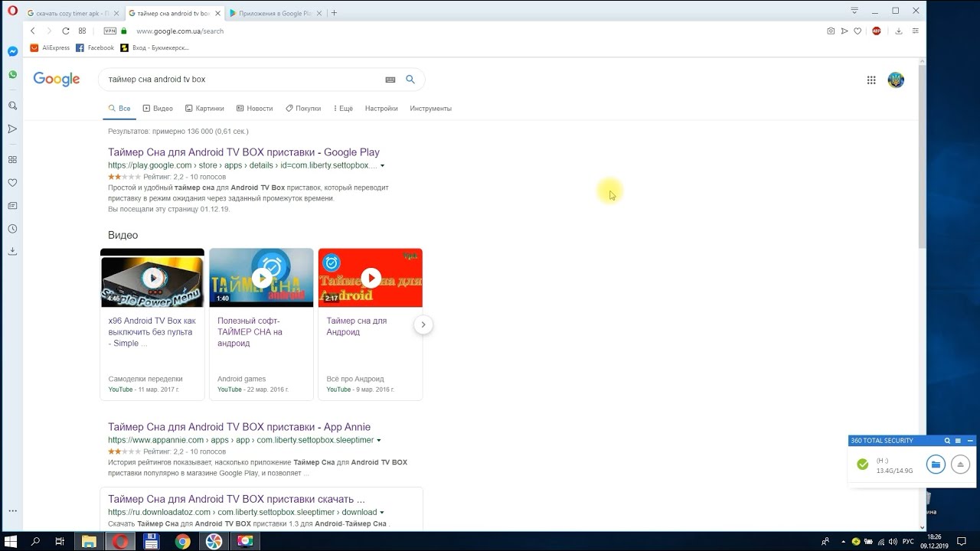Open a new tab
Viewport: 980px width, 551px height.
(334, 13)
